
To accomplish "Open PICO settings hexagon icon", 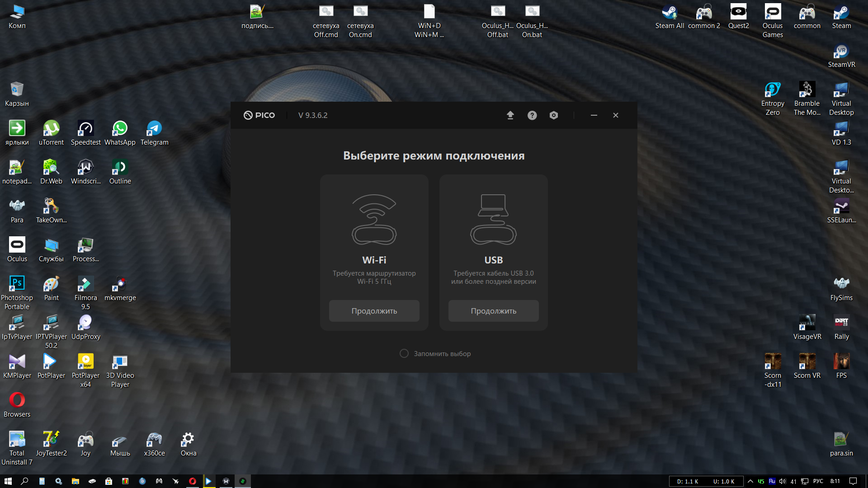I will pyautogui.click(x=554, y=115).
